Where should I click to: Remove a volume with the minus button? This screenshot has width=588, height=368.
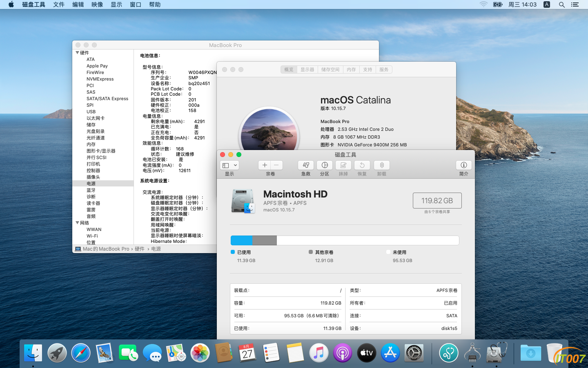pyautogui.click(x=276, y=165)
